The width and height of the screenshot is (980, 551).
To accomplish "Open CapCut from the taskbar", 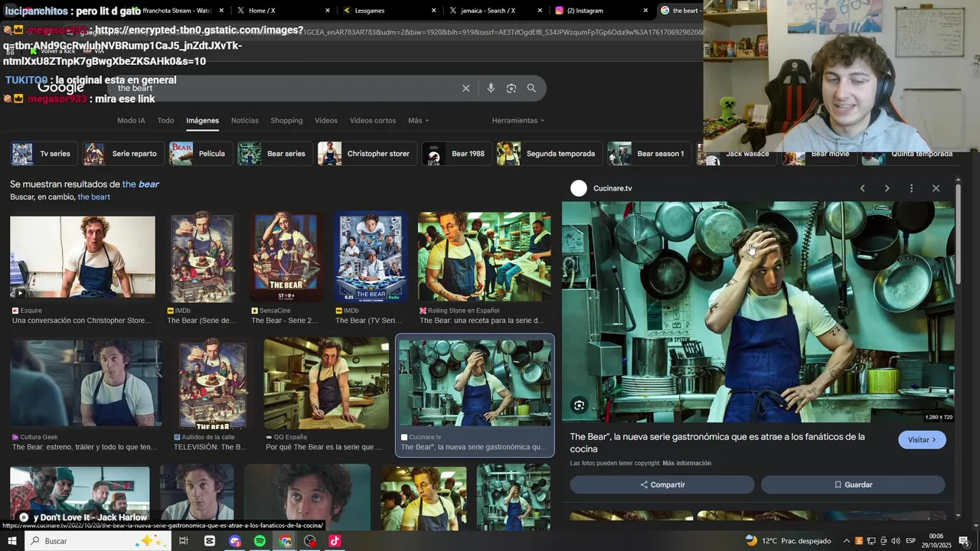I will coord(210,541).
